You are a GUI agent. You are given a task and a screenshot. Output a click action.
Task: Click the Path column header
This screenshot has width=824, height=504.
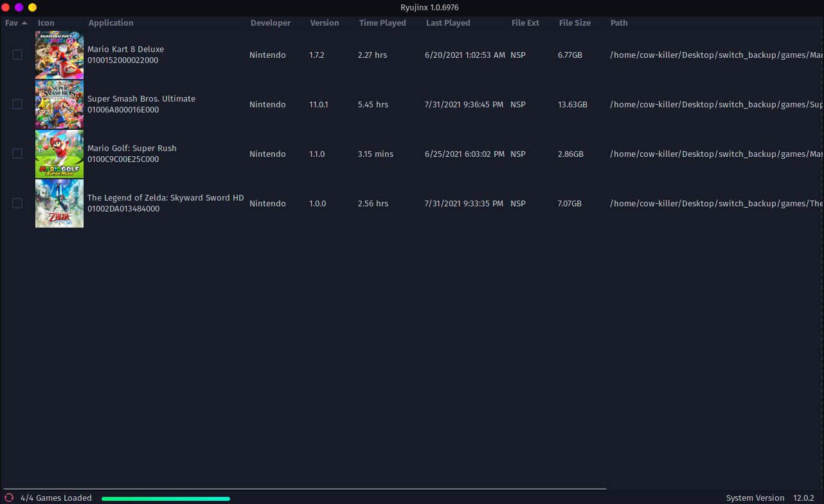619,23
